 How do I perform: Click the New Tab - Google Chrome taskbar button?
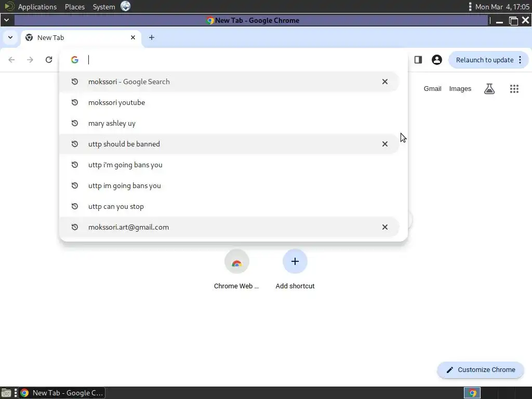click(x=62, y=393)
